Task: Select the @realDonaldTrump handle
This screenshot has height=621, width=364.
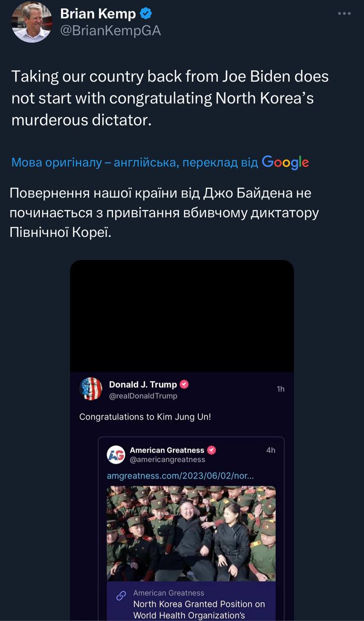Action: coord(143,396)
